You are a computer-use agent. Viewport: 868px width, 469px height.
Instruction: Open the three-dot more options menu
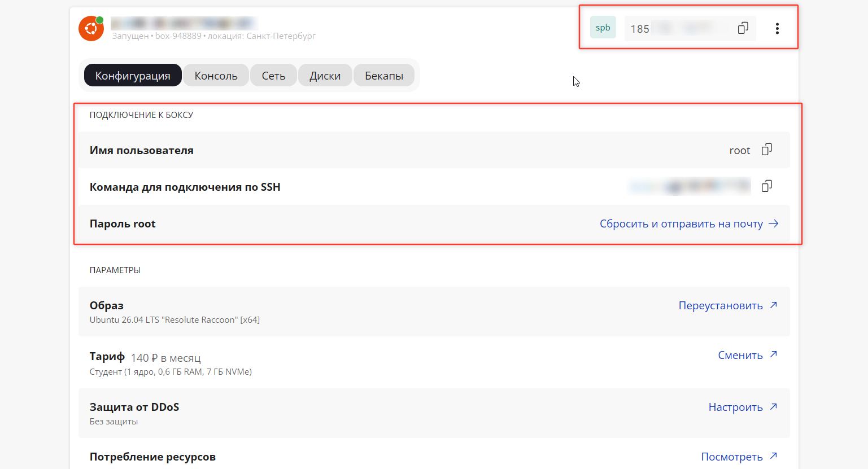click(777, 28)
